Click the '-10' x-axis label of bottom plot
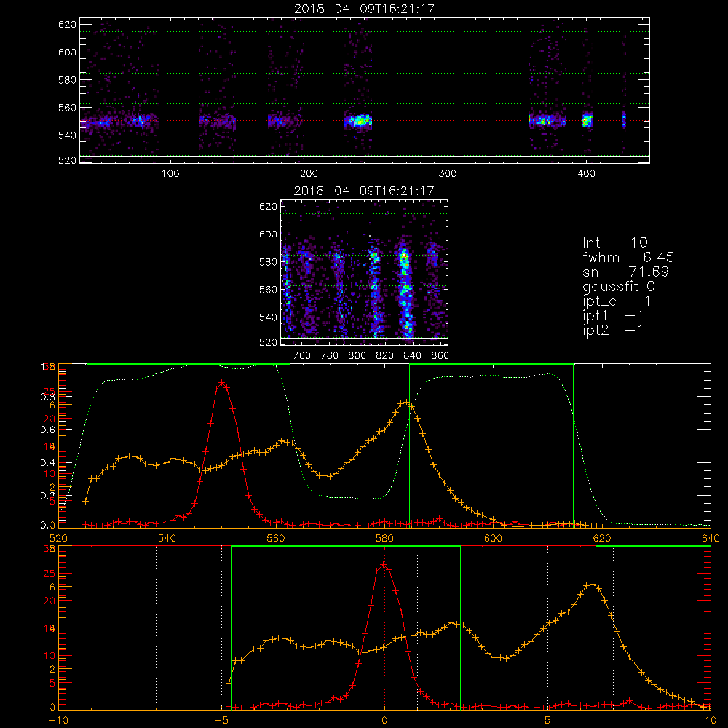The height and width of the screenshot is (728, 728). pyautogui.click(x=58, y=720)
